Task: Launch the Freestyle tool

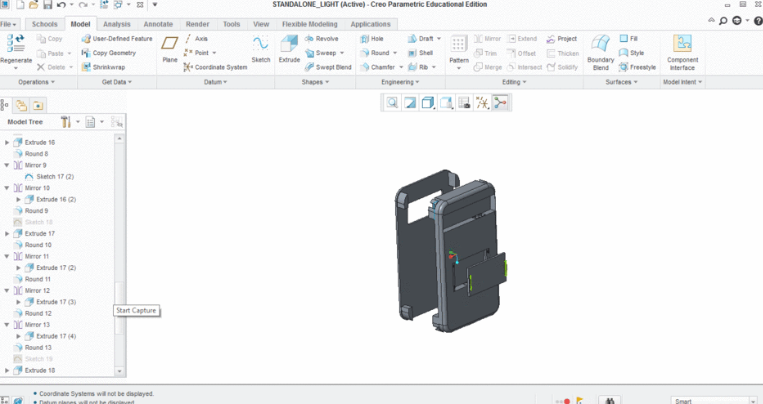Action: (637, 67)
